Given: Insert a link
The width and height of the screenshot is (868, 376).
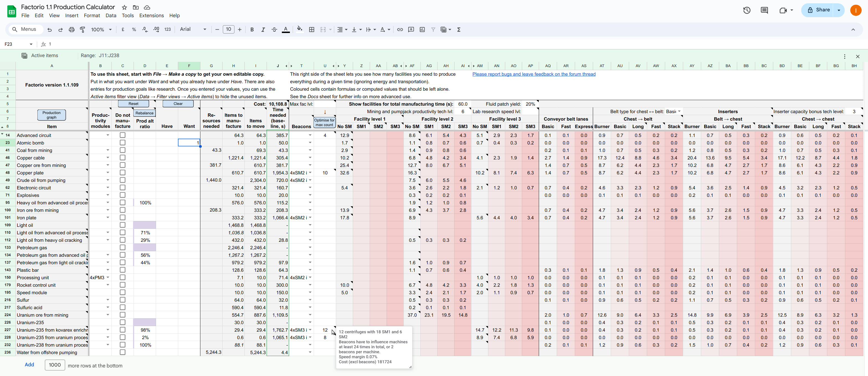Looking at the screenshot, I should click(400, 30).
